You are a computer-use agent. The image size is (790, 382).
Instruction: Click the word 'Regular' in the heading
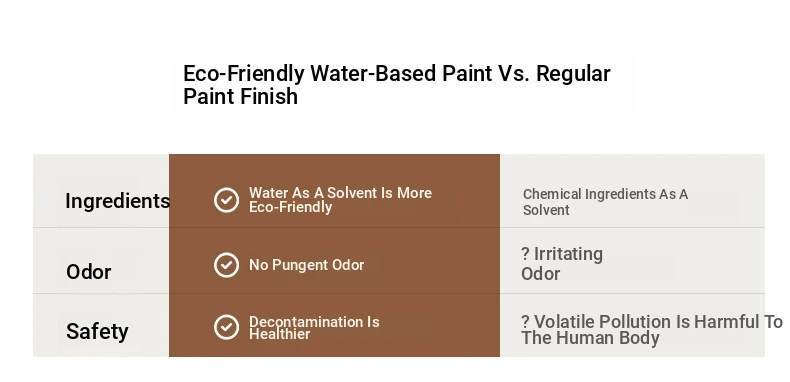(x=573, y=74)
